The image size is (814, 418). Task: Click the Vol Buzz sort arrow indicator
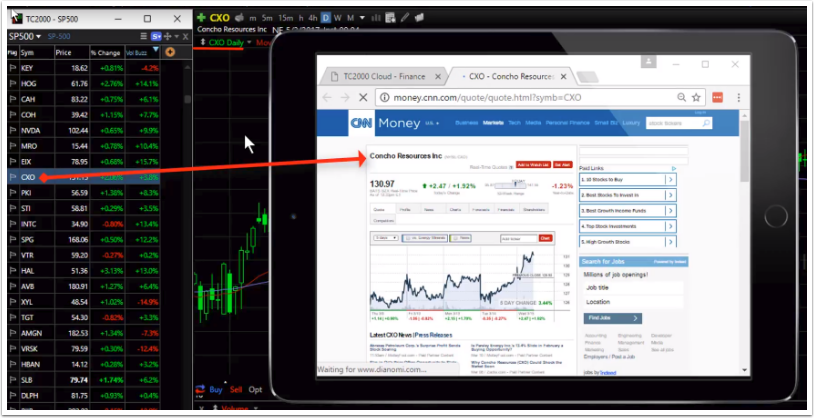[x=156, y=50]
